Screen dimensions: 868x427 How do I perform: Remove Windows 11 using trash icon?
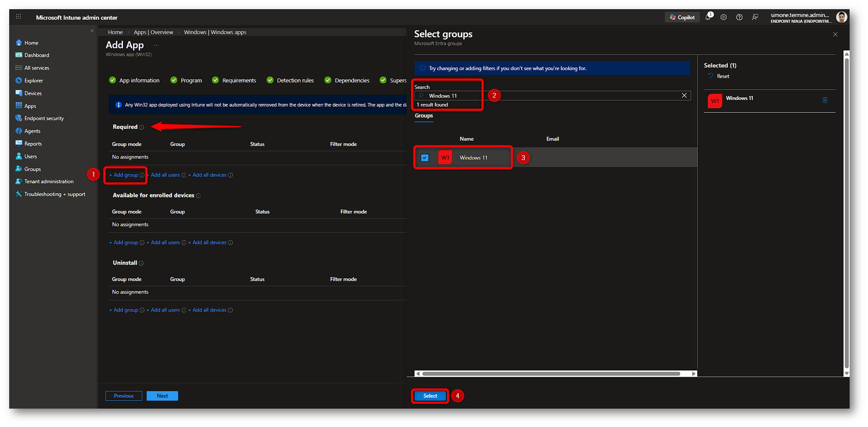[825, 100]
